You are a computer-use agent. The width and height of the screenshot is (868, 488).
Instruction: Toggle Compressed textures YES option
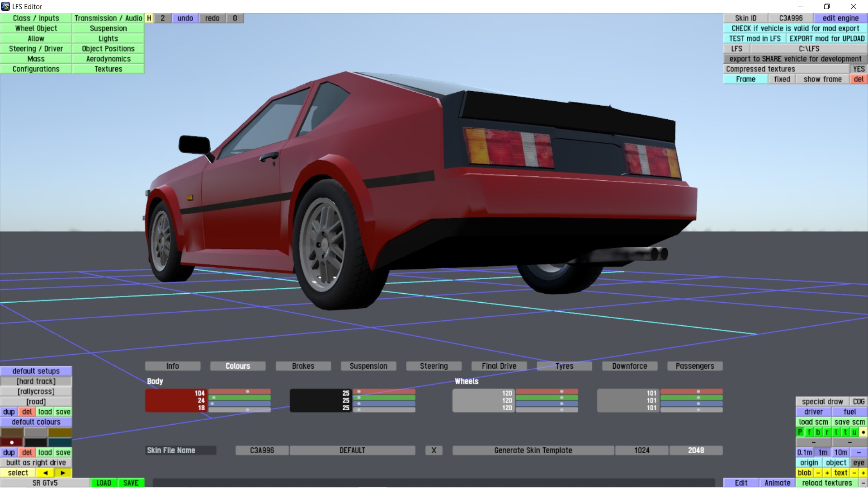(x=859, y=69)
